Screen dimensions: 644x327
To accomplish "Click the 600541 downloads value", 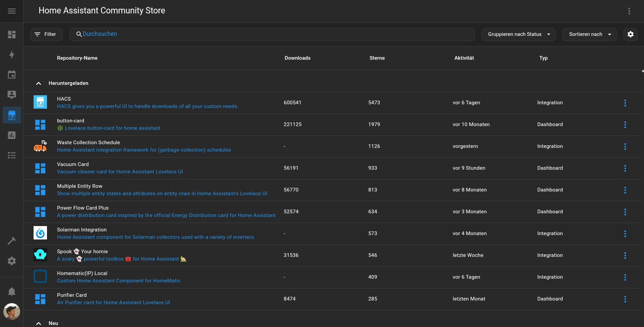I will (x=292, y=103).
